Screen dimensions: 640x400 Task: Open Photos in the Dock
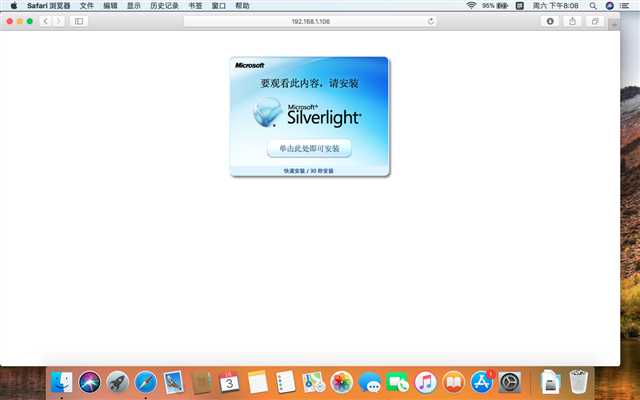click(342, 382)
